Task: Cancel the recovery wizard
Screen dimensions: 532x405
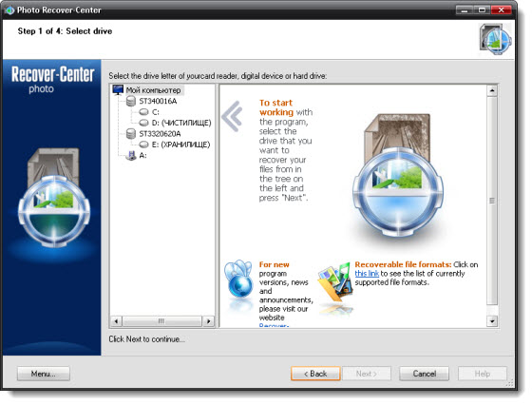Action: pyautogui.click(x=424, y=374)
